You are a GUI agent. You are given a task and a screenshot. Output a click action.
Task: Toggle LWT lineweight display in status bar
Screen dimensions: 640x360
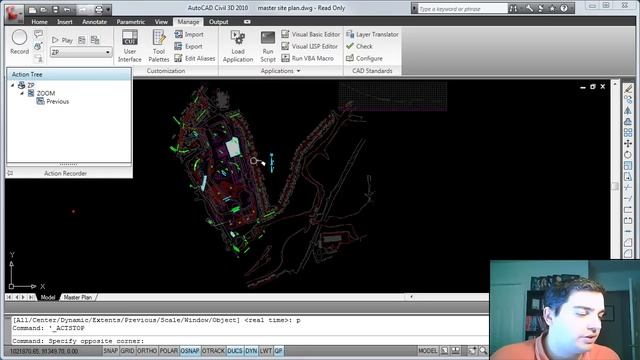pos(266,351)
